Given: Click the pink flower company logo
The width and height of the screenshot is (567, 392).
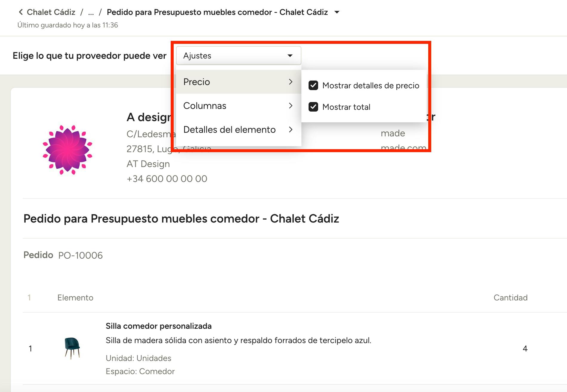Looking at the screenshot, I should tap(68, 150).
